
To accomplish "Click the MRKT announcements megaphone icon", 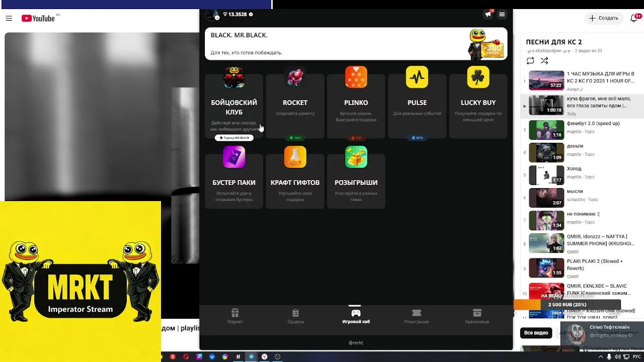I will (x=488, y=14).
